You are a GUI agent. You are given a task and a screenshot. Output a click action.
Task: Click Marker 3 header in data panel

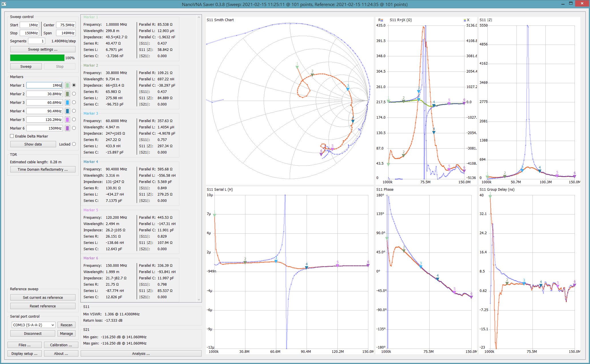[x=91, y=113]
